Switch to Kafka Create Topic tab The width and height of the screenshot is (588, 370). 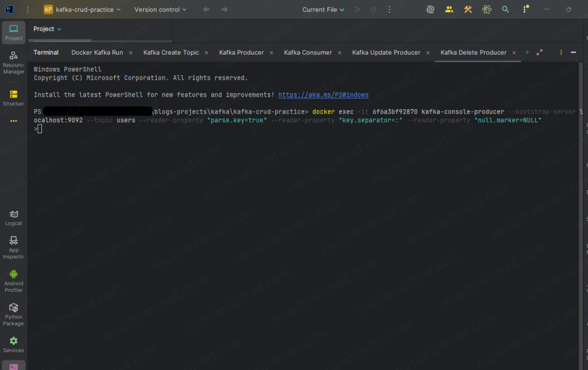[171, 52]
